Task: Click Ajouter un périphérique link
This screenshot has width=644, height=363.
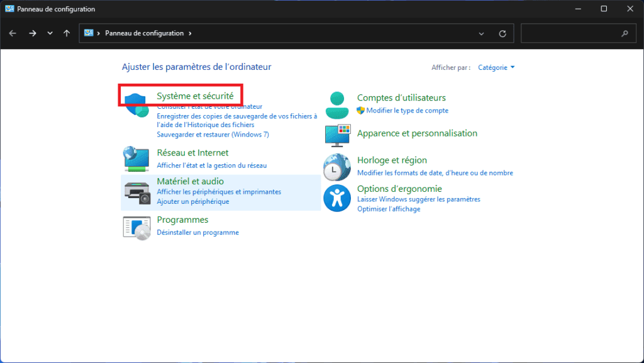Action: [x=193, y=201]
